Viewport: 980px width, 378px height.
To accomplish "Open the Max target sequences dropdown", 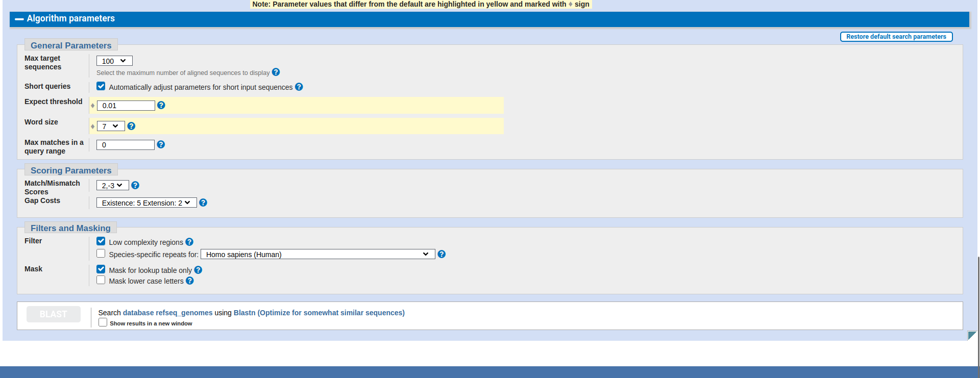I will click(x=114, y=61).
